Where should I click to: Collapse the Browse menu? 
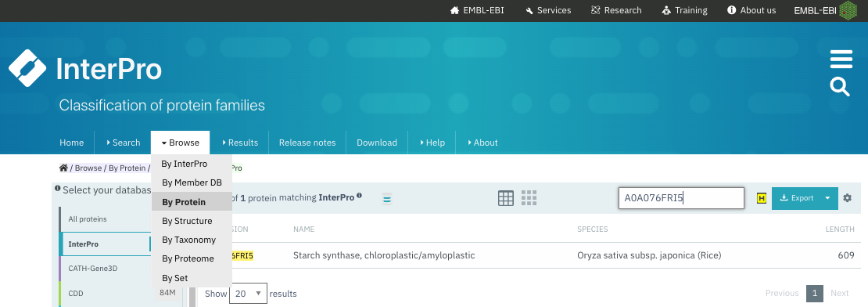click(180, 143)
